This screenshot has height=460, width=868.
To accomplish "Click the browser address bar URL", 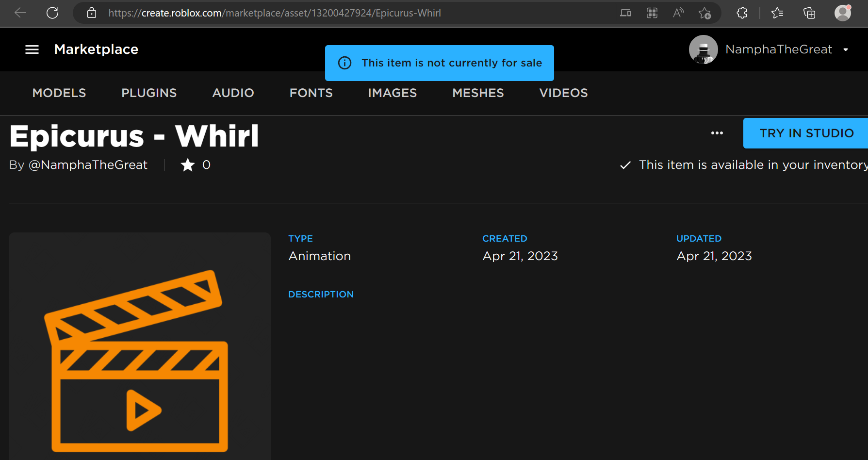I will pyautogui.click(x=275, y=13).
